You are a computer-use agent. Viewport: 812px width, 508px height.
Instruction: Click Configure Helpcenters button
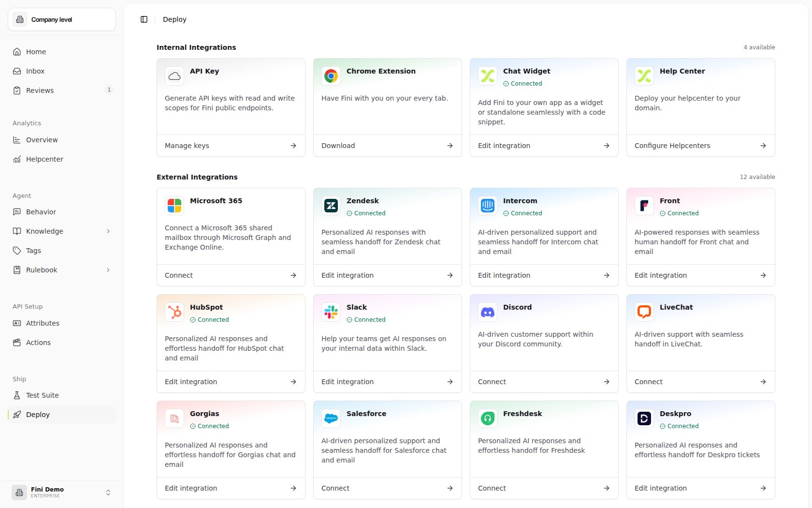coord(701,146)
